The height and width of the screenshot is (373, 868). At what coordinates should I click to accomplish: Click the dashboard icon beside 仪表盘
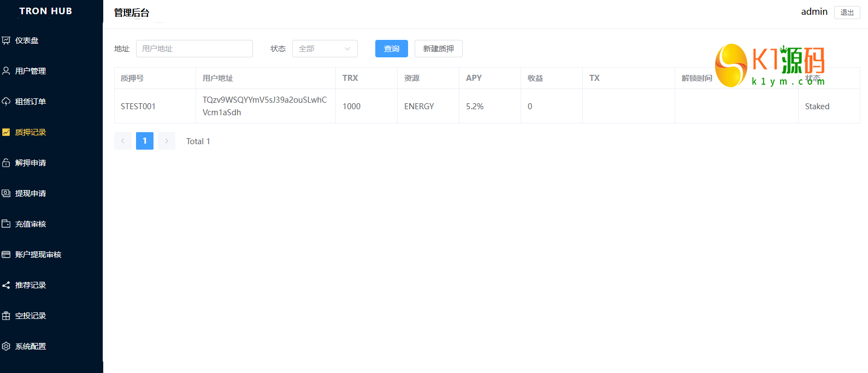click(x=6, y=40)
